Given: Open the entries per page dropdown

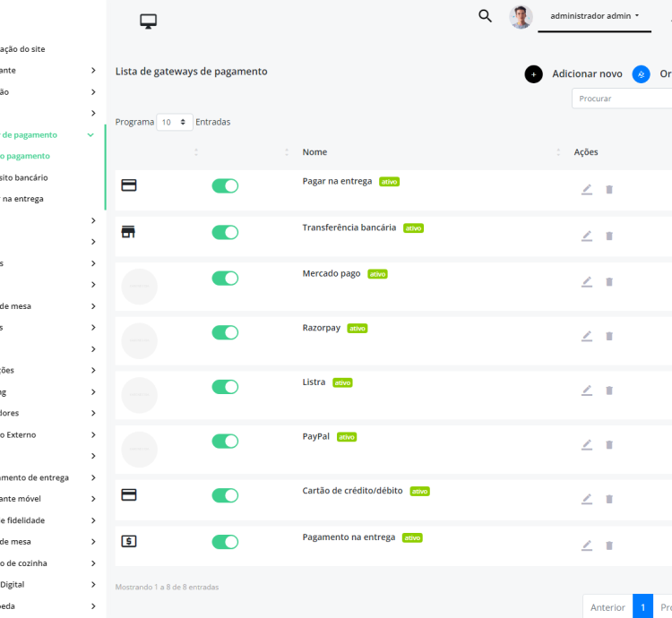Looking at the screenshot, I should pos(174,122).
